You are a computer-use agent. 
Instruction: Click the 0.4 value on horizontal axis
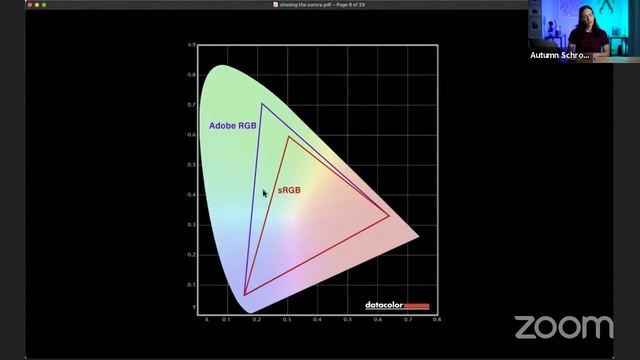pos(317,320)
